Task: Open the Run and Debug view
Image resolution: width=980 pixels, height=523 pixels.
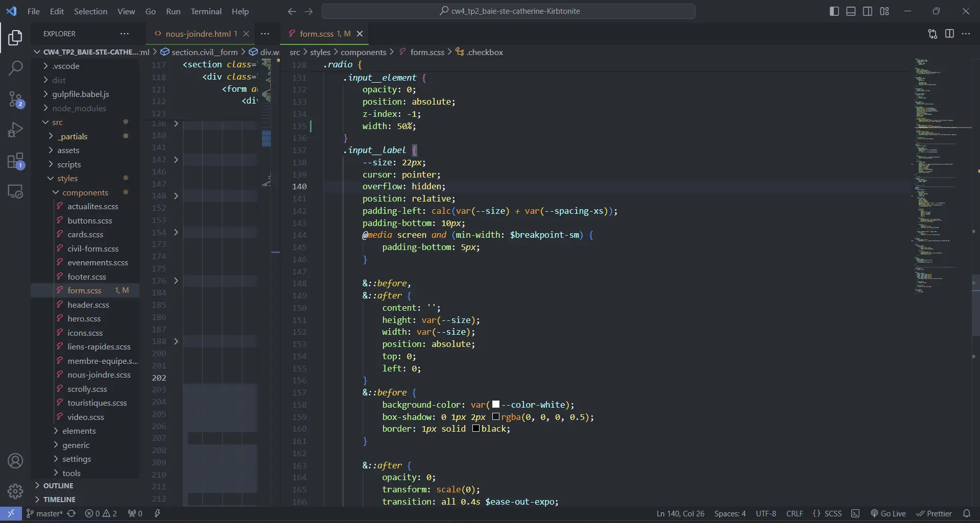Action: (15, 130)
